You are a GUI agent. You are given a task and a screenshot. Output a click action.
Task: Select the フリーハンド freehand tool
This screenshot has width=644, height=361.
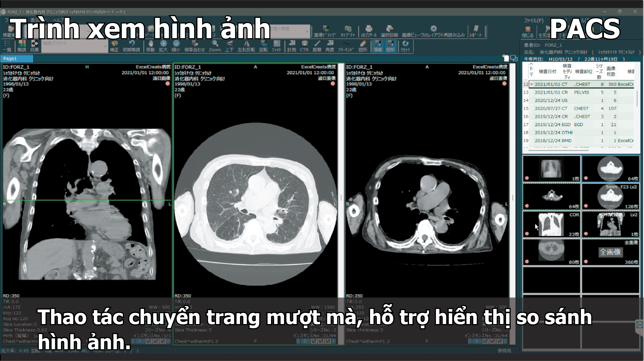click(x=346, y=46)
